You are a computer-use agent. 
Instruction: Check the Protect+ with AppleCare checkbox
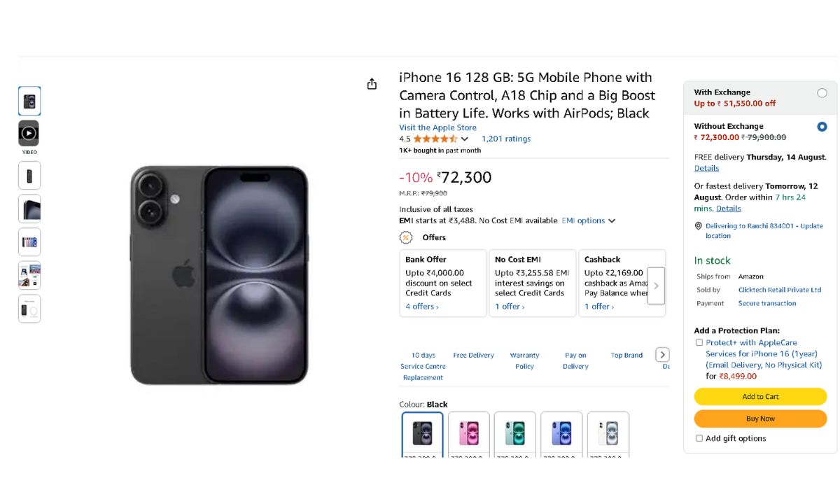point(699,343)
